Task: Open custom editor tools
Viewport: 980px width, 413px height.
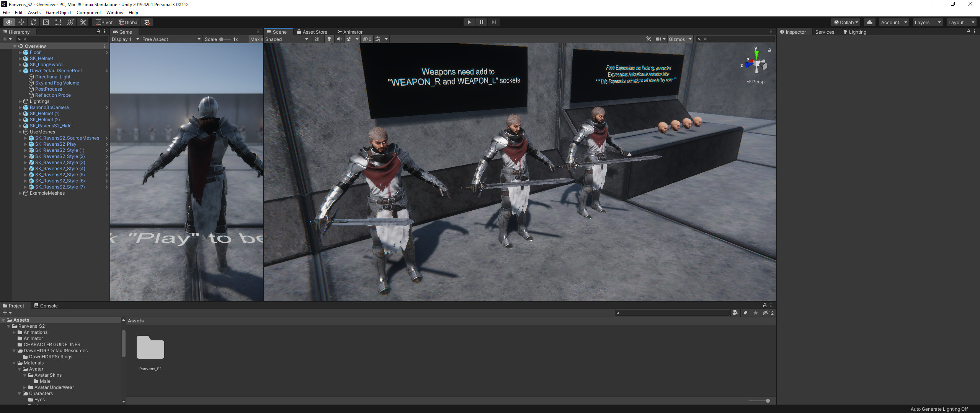Action: (x=83, y=22)
